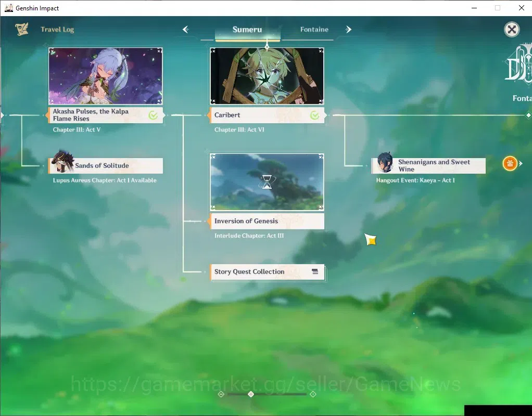Click Genshin Impact window title icon
This screenshot has height=416, width=532.
9,8
